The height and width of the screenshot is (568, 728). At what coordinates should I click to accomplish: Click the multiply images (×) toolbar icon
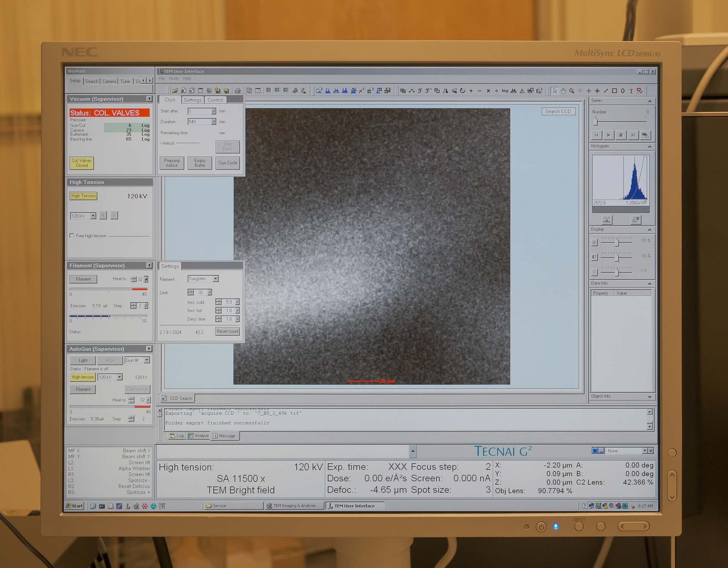[x=488, y=91]
